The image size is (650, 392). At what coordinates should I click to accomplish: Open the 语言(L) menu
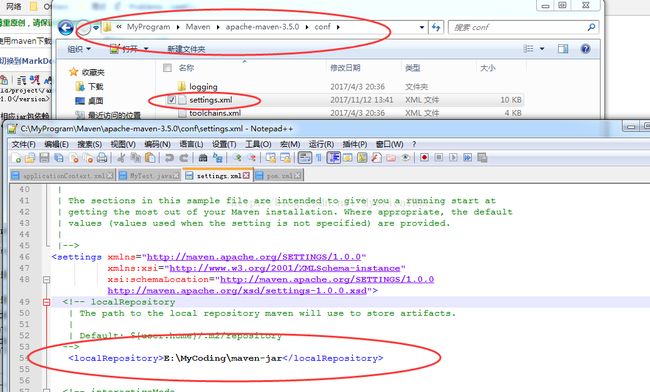click(x=191, y=144)
